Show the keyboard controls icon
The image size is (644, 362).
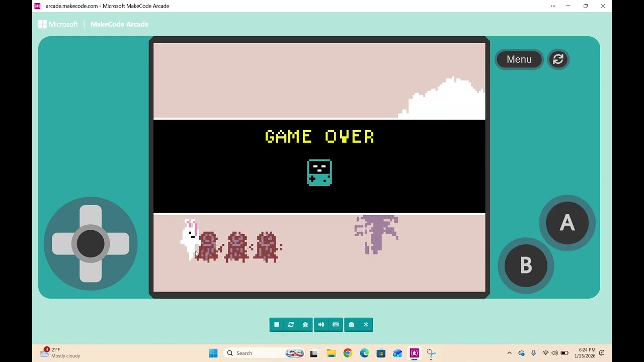point(336,325)
